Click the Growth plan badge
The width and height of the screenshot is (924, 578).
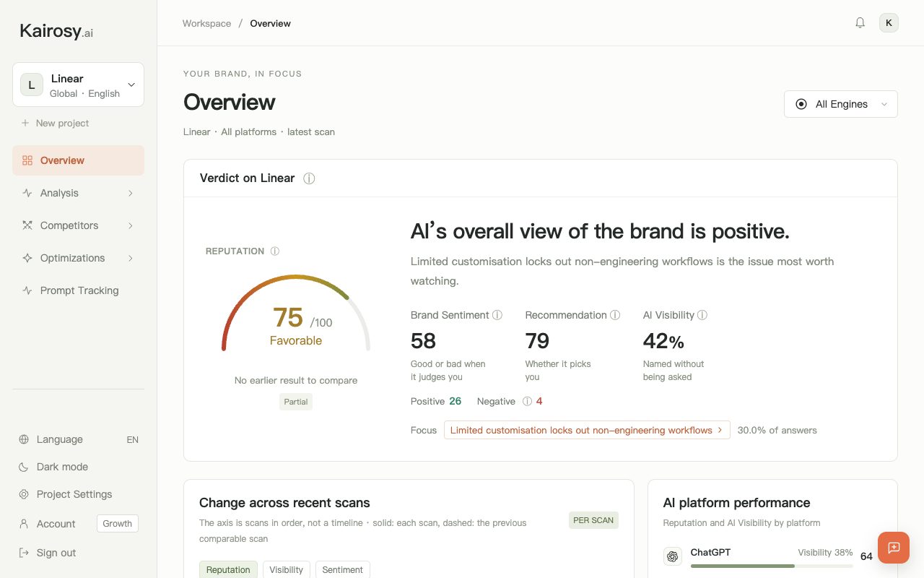pos(117,524)
